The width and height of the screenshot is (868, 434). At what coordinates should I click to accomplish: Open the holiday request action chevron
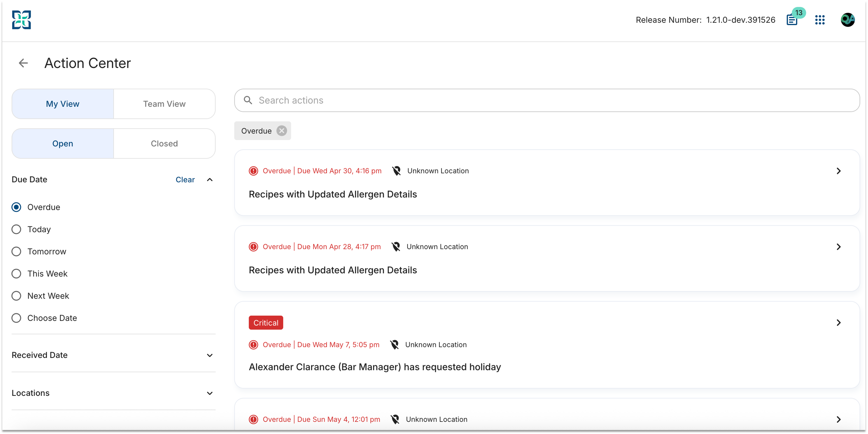point(839,323)
